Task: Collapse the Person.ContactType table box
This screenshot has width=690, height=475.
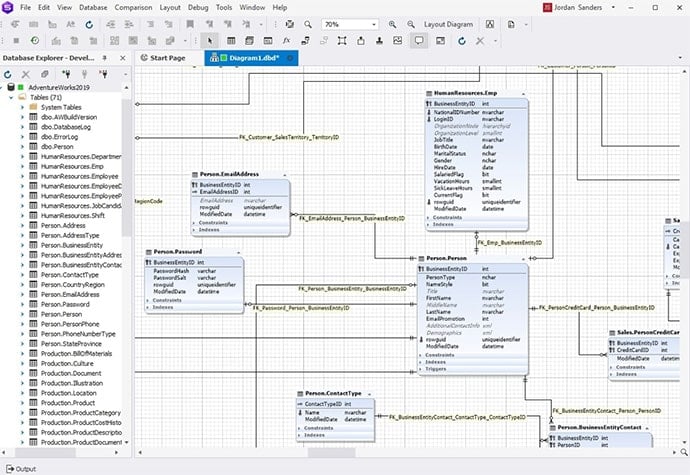Action: tap(369, 394)
